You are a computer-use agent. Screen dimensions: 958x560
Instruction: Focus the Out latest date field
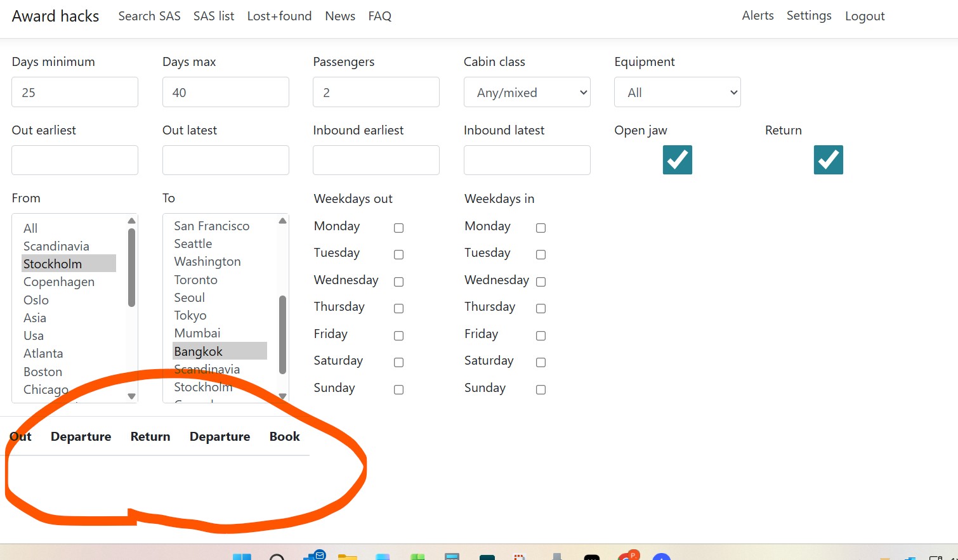(226, 160)
